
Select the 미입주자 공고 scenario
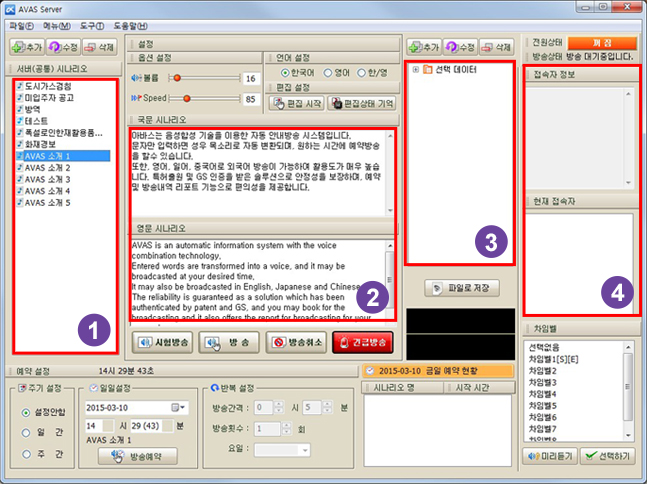coord(49,98)
